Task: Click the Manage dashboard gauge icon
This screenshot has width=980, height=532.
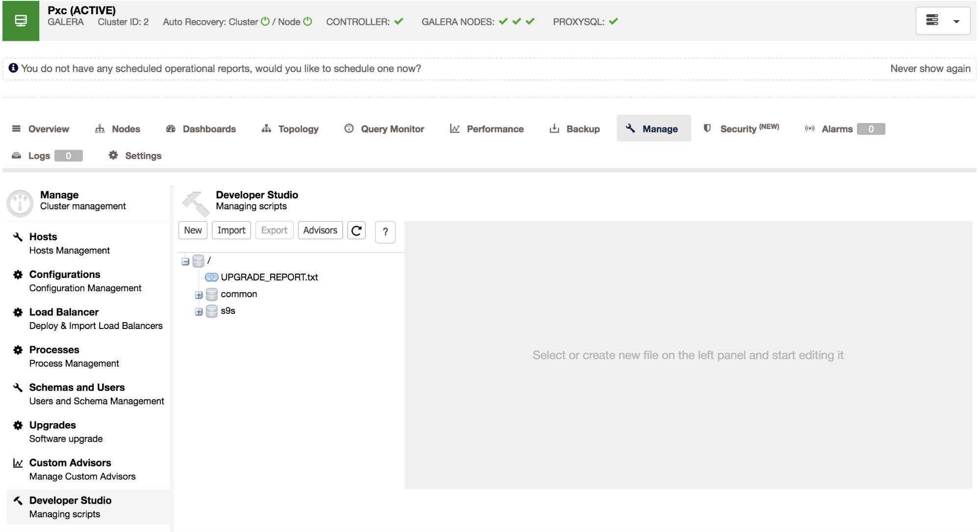Action: click(x=20, y=203)
